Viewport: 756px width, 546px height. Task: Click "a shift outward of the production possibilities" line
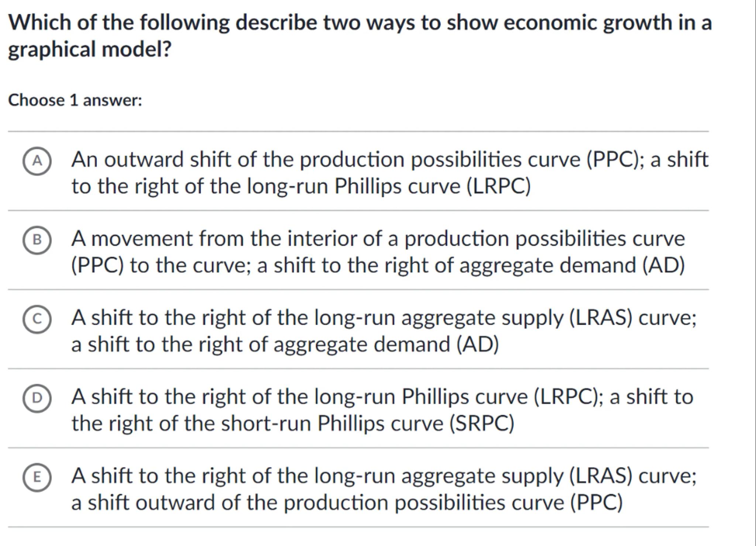click(347, 503)
